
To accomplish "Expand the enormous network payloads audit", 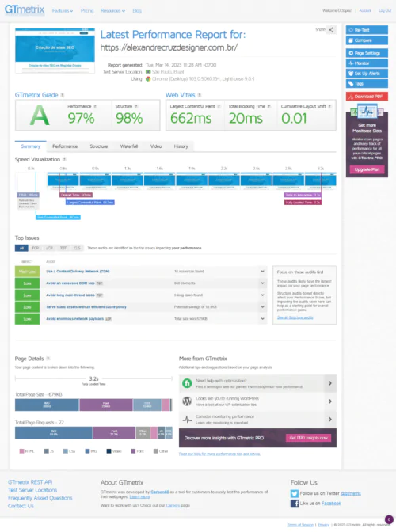I will [x=262, y=318].
